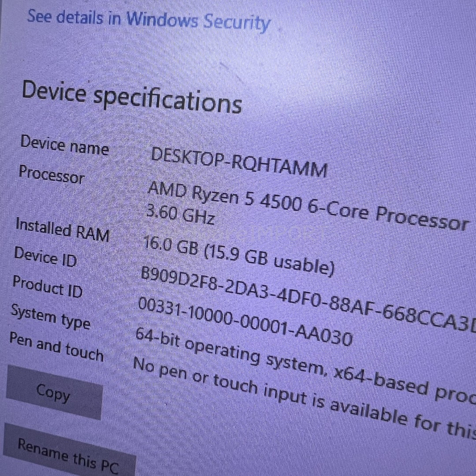Screen dimensions: 476x476
Task: Select the Product ID value 00331-10000-00001-AA030
Action: [x=245, y=322]
